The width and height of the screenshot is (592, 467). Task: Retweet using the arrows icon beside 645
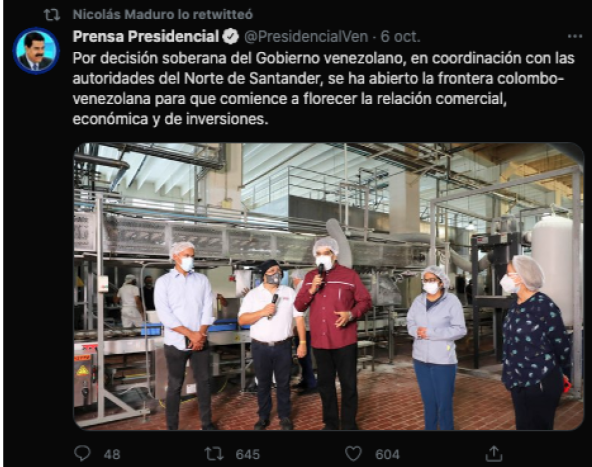click(214, 453)
